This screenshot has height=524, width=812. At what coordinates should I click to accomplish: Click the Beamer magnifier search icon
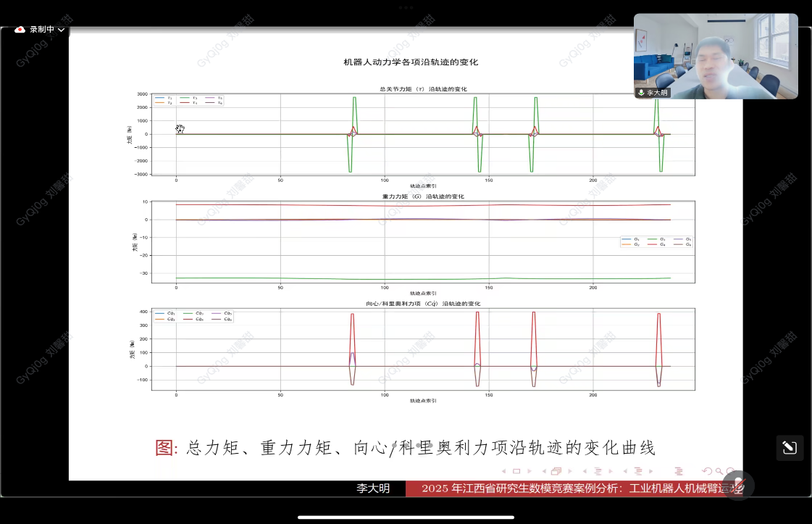(x=719, y=471)
